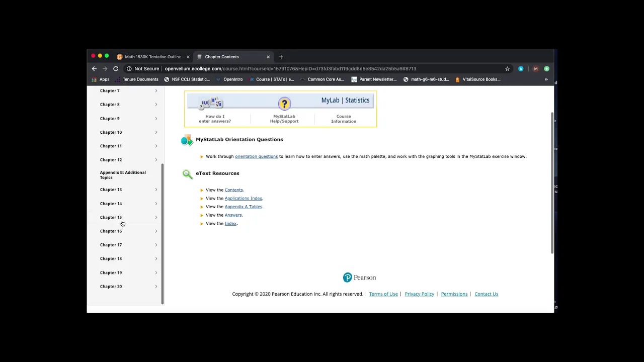Click Course Information in banner
This screenshot has width=644, height=362.
click(x=344, y=119)
